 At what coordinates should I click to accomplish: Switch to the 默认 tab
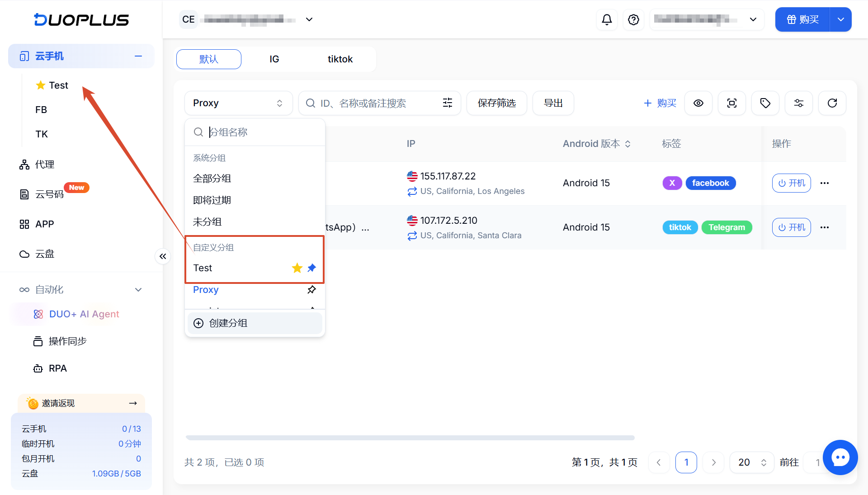pyautogui.click(x=208, y=59)
